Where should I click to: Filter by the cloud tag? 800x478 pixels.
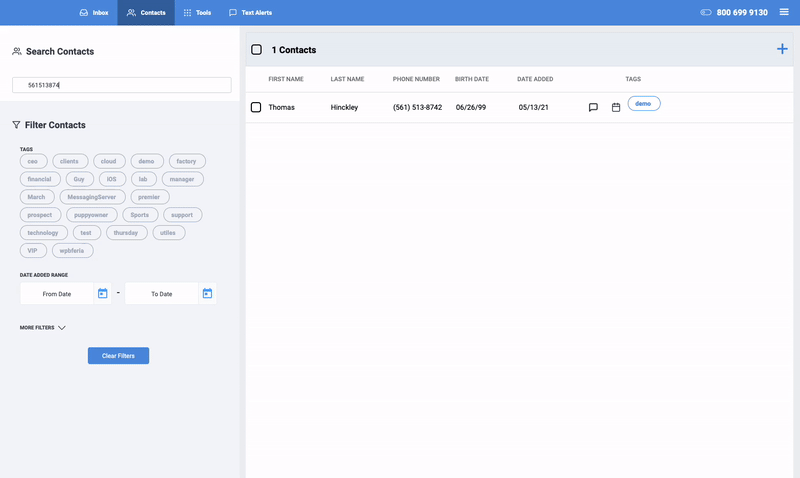(x=109, y=161)
